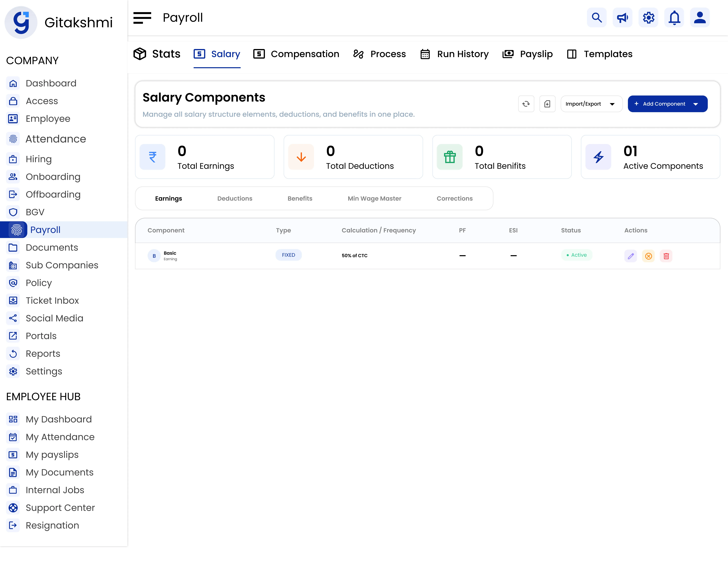Open the Compensation tab
Viewport: 728px width, 572px height.
[x=296, y=54]
